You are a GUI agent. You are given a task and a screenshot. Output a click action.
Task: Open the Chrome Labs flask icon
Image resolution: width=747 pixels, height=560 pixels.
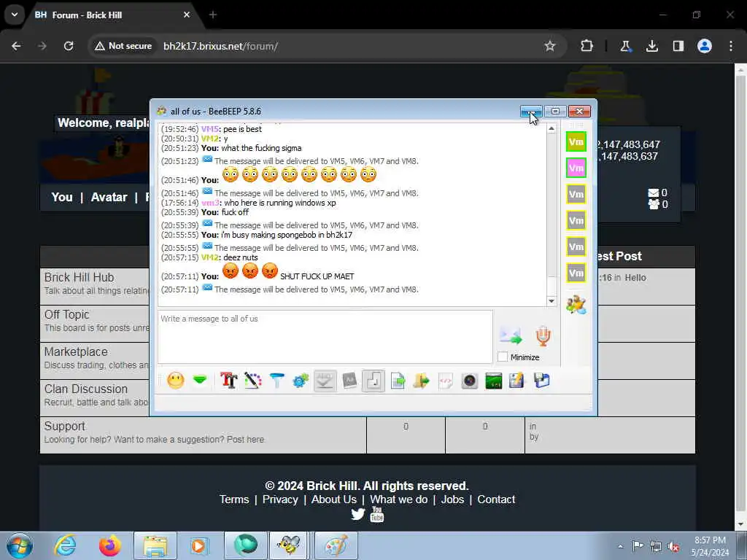(625, 46)
